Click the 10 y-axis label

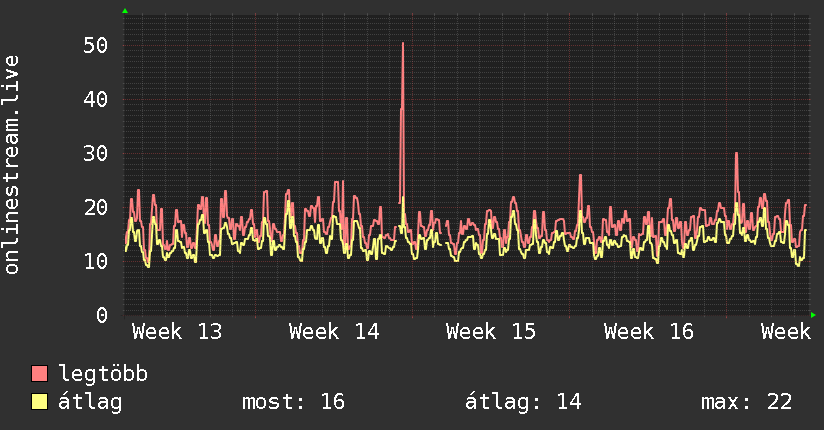96,261
